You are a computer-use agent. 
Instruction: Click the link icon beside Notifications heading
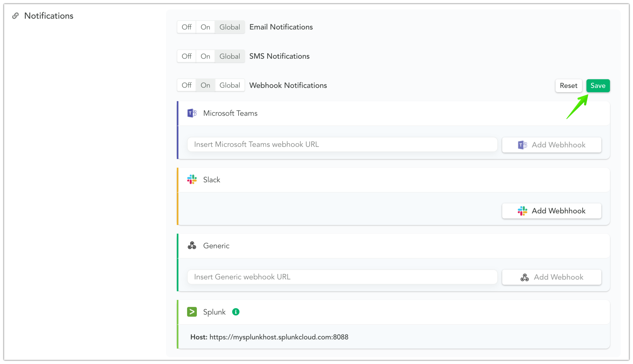coord(16,16)
